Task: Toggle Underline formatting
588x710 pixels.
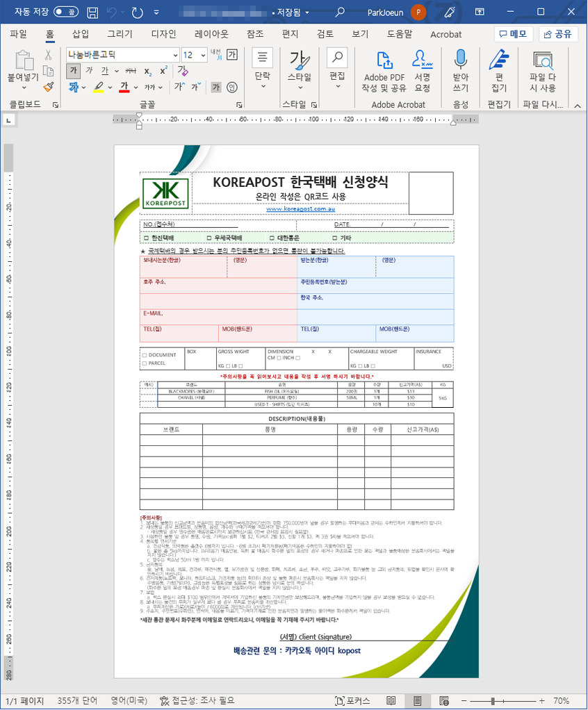Action: (105, 71)
